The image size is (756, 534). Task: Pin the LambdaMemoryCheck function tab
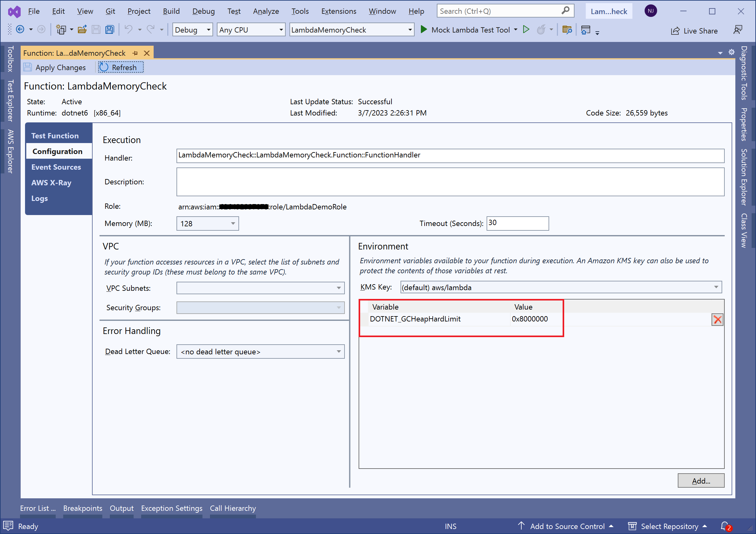[x=135, y=53]
